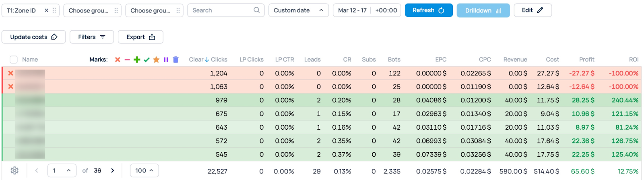Click the green checkmark mark icon

[x=147, y=60]
